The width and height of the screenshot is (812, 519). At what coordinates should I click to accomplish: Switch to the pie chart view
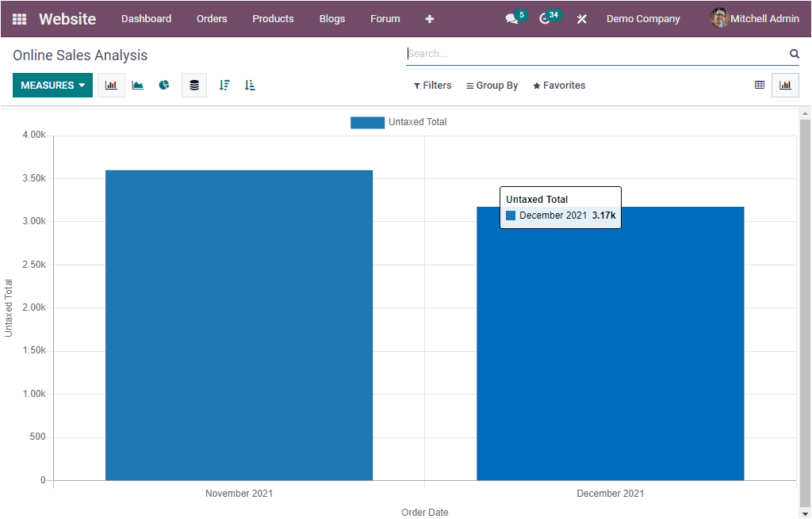tap(164, 85)
